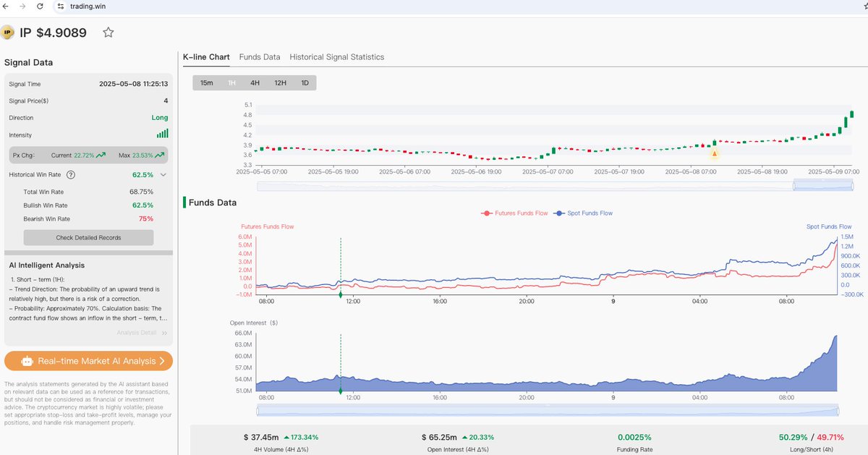Reload the page with refresh icon
Screen dimensions: 868x455
[40, 6]
